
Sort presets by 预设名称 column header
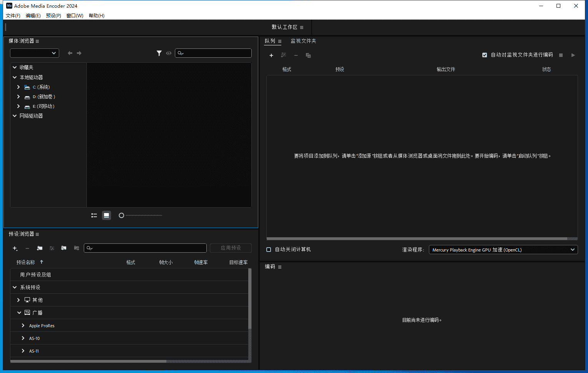point(25,262)
